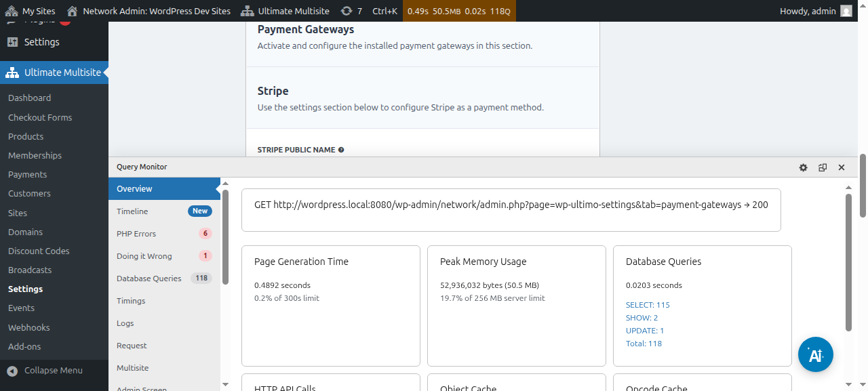The width and height of the screenshot is (868, 391).
Task: Click Query Monitor menu scrollbar down arrow
Action: pos(226,384)
